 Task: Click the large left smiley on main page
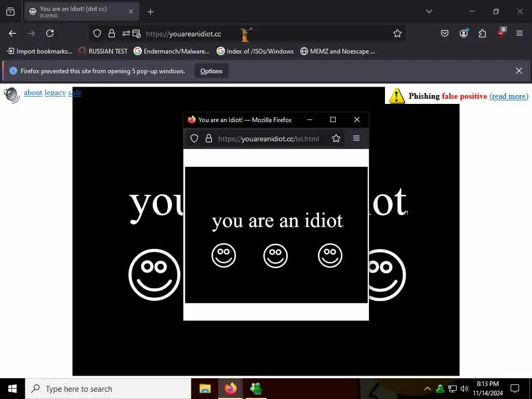click(154, 275)
